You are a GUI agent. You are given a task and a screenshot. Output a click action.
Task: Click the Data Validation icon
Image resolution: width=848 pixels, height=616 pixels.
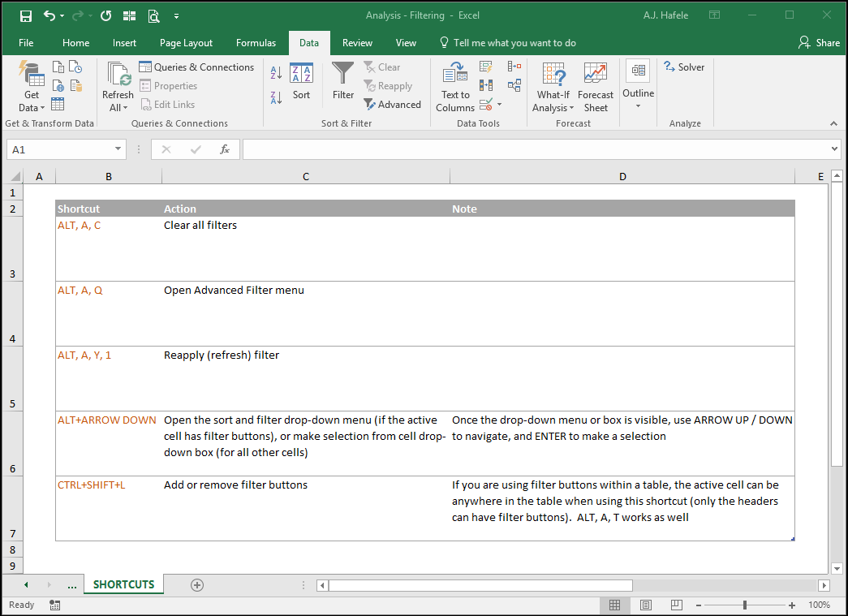coord(485,104)
